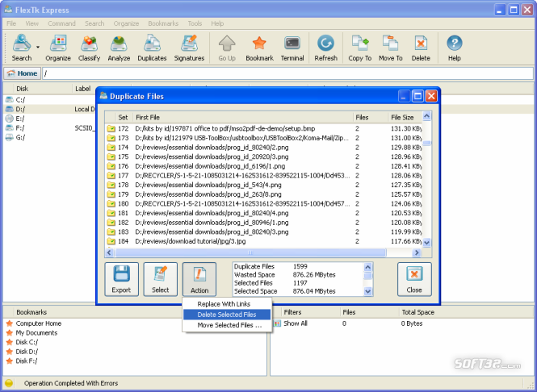
Task: Open the View menu
Action: (x=31, y=23)
